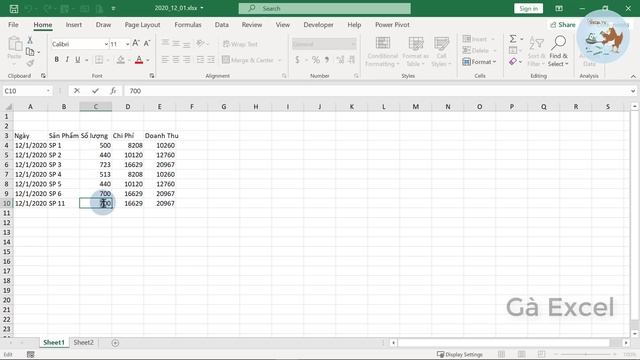
Task: Confirm entry with formula bar checkmark
Action: point(95,91)
